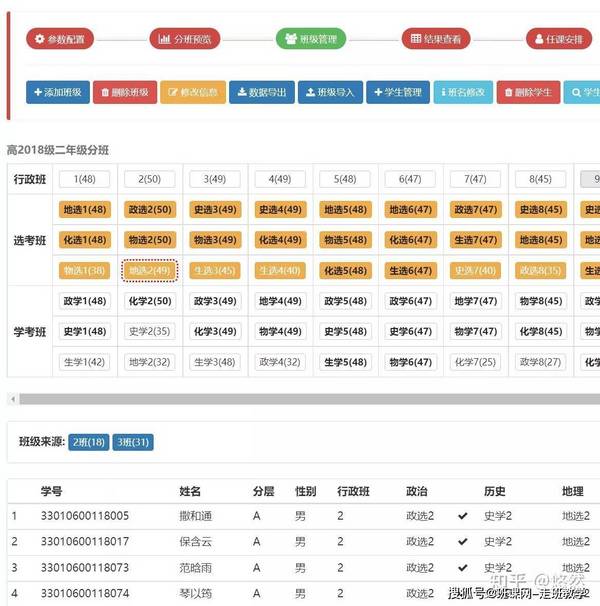Viewport: 600px width, 606px height.
Task: Select administrative class 3(49)
Action: point(215,179)
